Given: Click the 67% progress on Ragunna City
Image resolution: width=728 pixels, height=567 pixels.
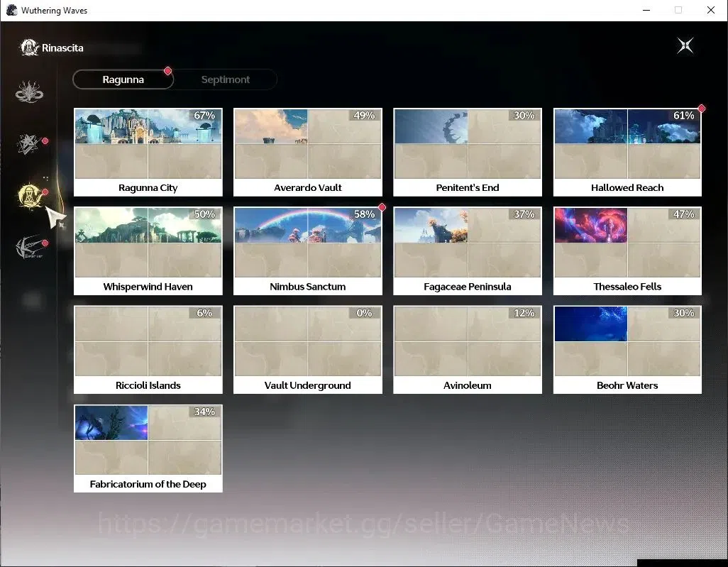Looking at the screenshot, I should (x=205, y=116).
